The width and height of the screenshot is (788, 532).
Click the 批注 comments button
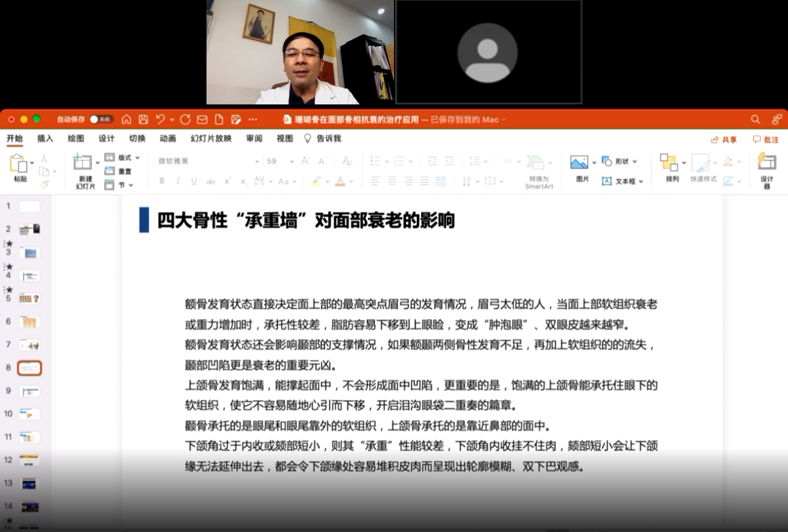[766, 139]
